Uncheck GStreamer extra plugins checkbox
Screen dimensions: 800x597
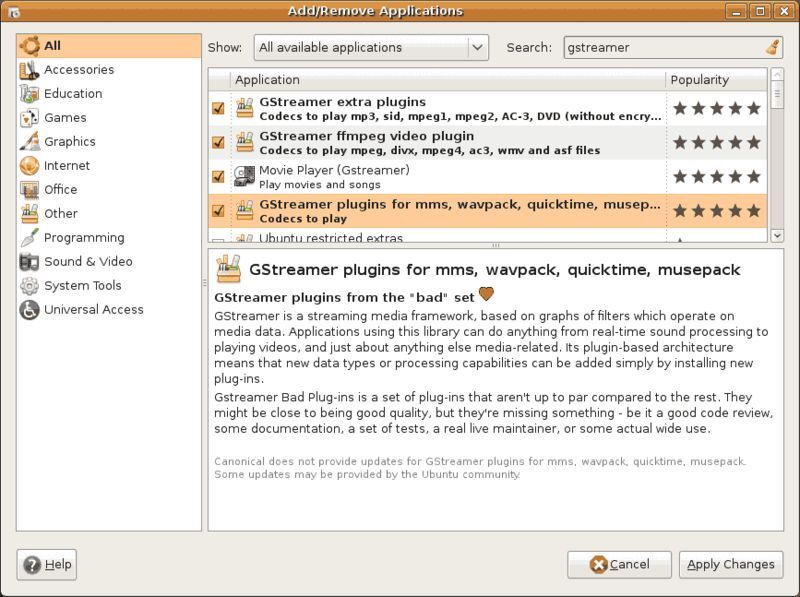click(x=218, y=109)
